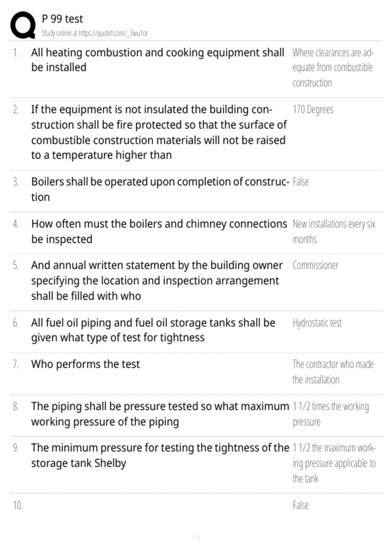This screenshot has width=392, height=556.
Task: Click the 'Hydrostatic test' answer
Action: 317,323
